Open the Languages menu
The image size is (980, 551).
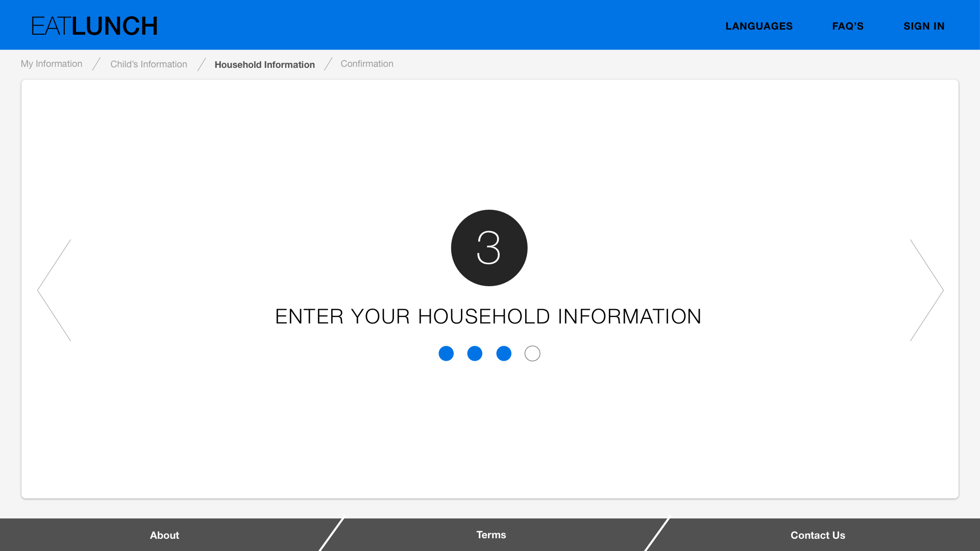tap(759, 26)
